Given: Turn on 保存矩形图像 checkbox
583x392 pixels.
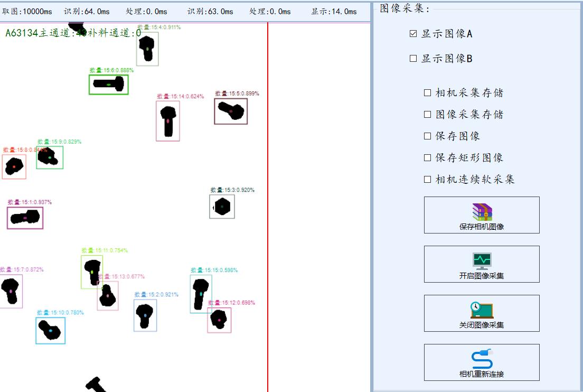Looking at the screenshot, I should [x=428, y=158].
